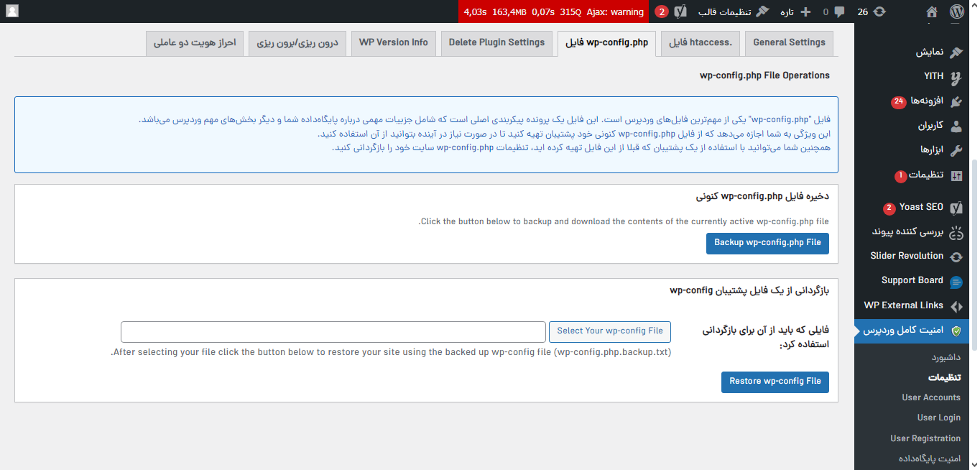Open the WordPress logo menu

[x=956, y=11]
